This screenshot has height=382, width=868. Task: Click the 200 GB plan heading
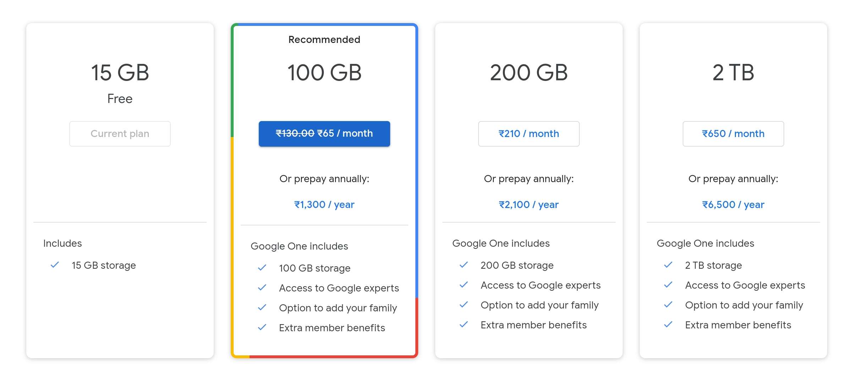point(528,73)
